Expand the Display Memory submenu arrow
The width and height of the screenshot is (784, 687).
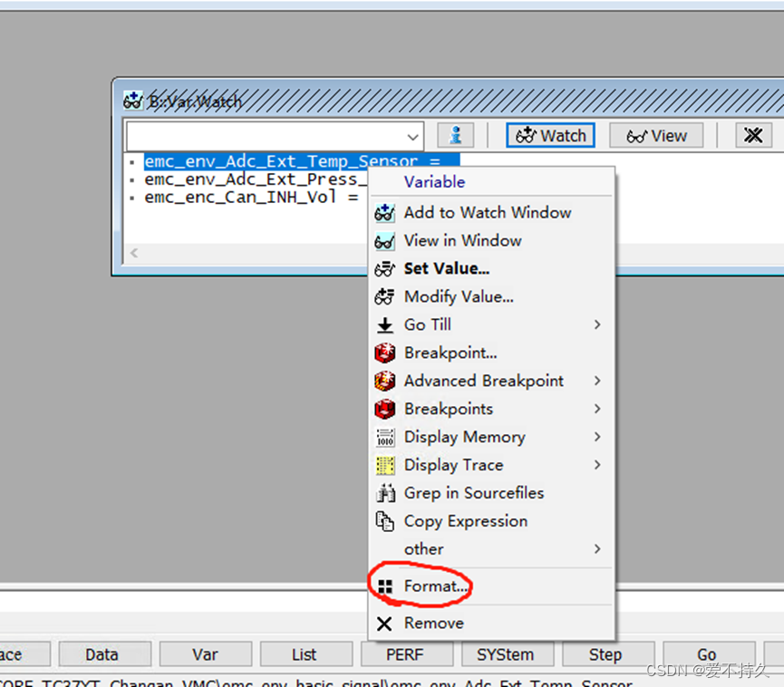coord(597,437)
